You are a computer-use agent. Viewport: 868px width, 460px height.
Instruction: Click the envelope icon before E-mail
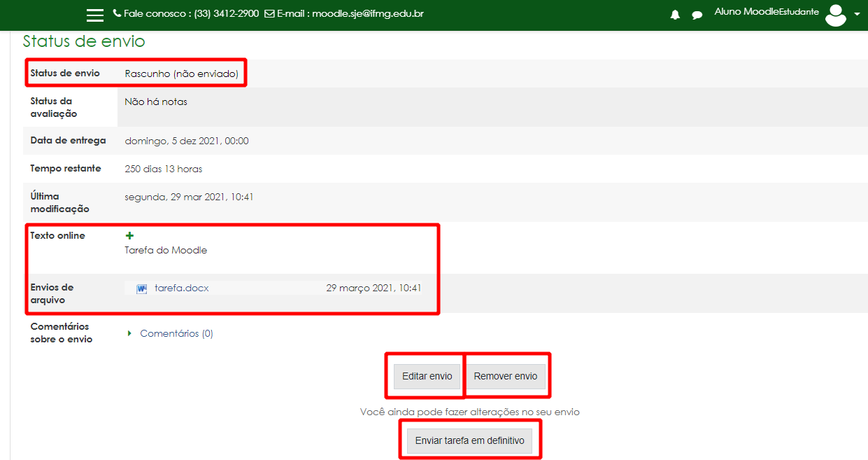point(269,14)
